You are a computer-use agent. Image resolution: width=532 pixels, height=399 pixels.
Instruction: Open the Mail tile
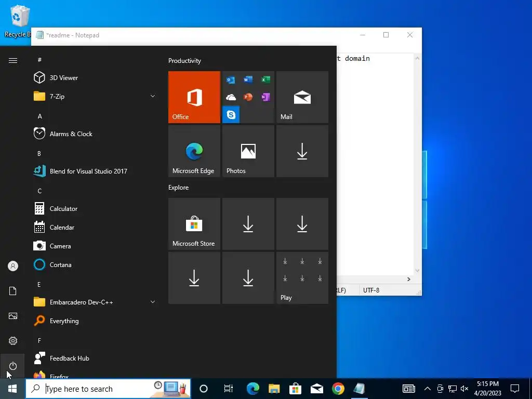(302, 97)
